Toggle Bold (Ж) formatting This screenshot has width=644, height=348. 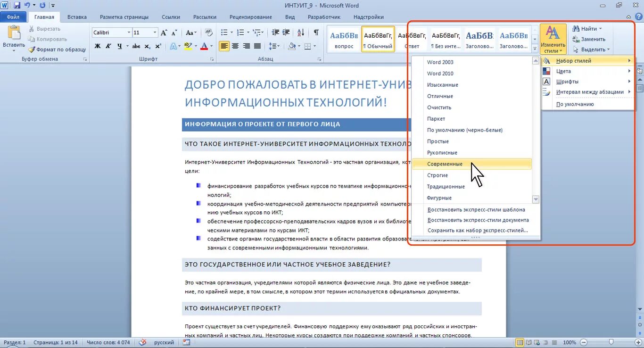[x=98, y=46]
